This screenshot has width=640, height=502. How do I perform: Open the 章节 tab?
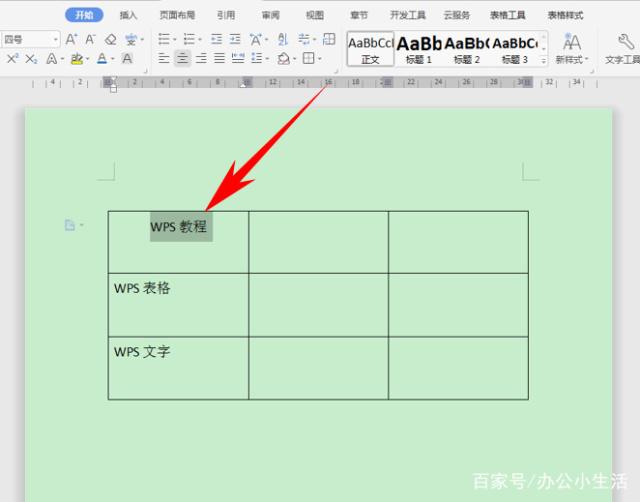click(x=359, y=15)
